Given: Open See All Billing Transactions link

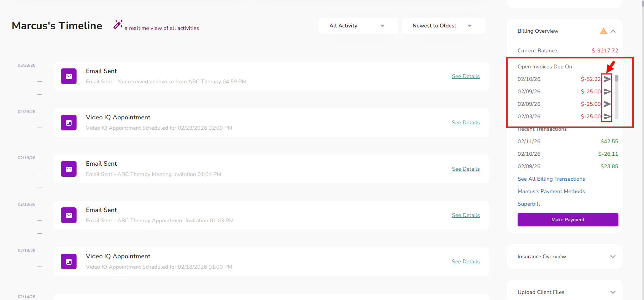Looking at the screenshot, I should tap(551, 179).
